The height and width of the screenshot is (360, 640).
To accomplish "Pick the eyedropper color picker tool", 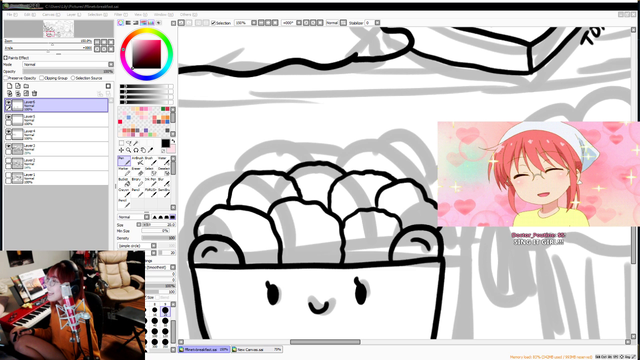I will coord(151,150).
